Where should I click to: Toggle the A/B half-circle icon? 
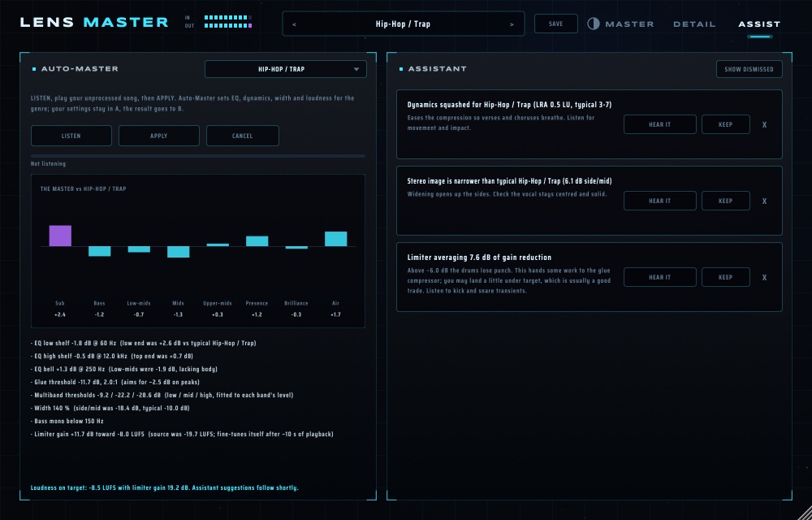tap(594, 24)
